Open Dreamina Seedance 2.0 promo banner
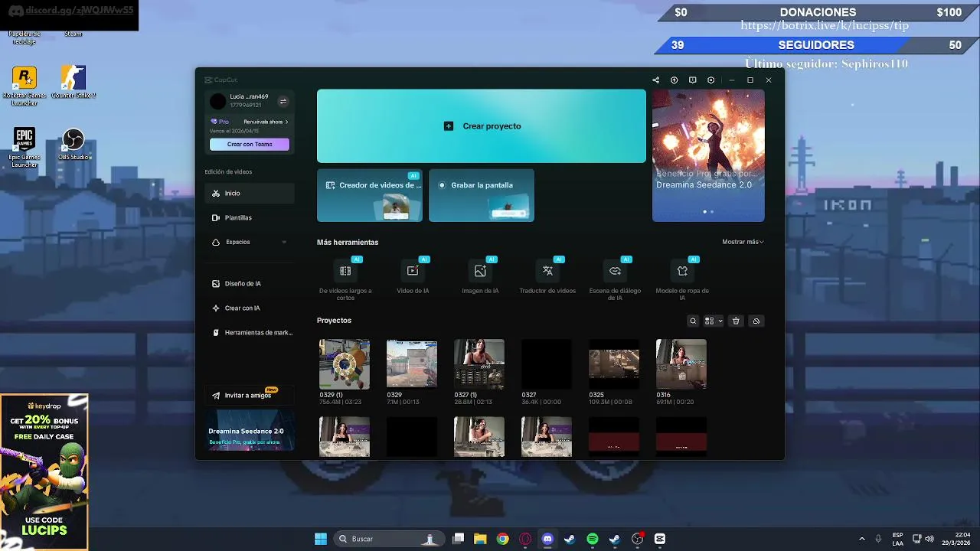Image resolution: width=980 pixels, height=551 pixels. pyautogui.click(x=708, y=155)
